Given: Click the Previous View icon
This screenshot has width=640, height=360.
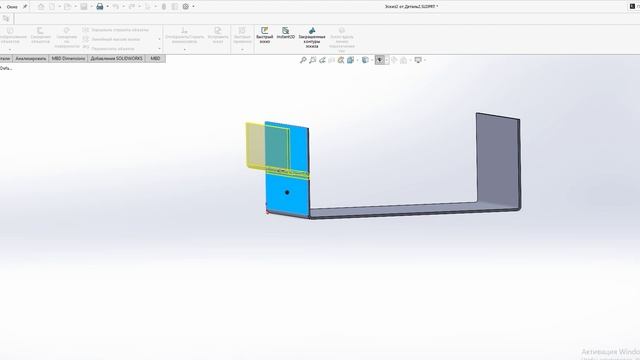Looking at the screenshot, I should 322,60.
